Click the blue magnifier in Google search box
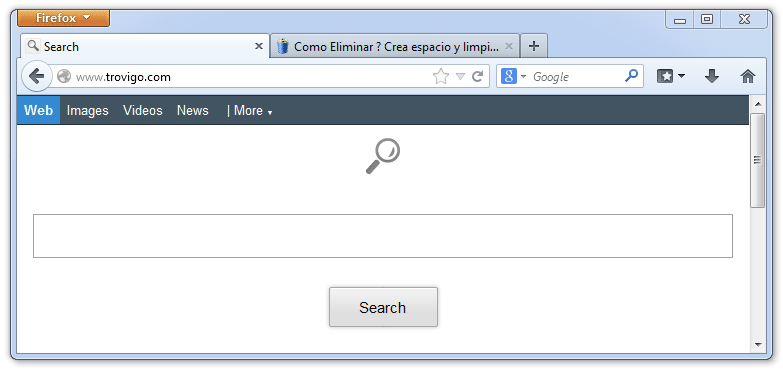This screenshot has height=371, width=783. [631, 76]
